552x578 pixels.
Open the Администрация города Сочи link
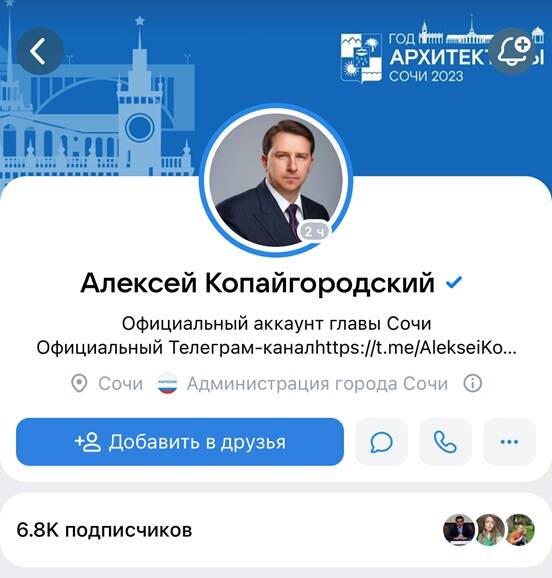click(x=317, y=384)
